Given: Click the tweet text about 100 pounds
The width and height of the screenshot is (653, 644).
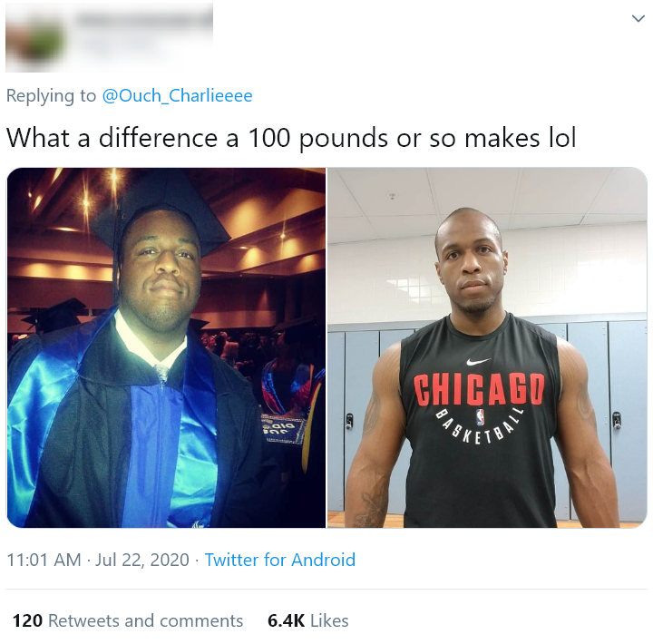Looking at the screenshot, I should (x=291, y=138).
